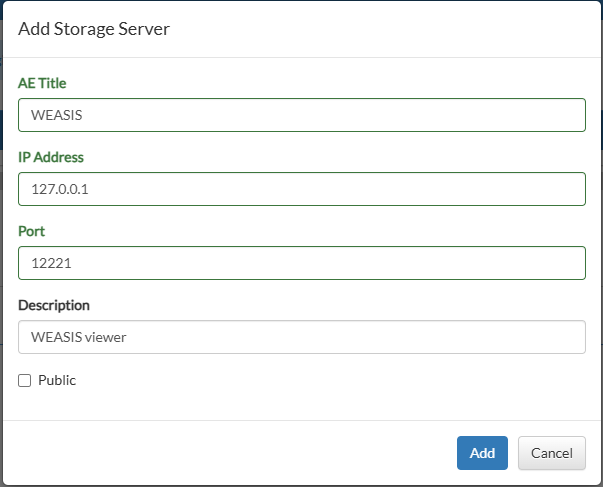Place cursor on "WEASIS viewer" text
Screen dimensions: 603x487
click(78, 337)
